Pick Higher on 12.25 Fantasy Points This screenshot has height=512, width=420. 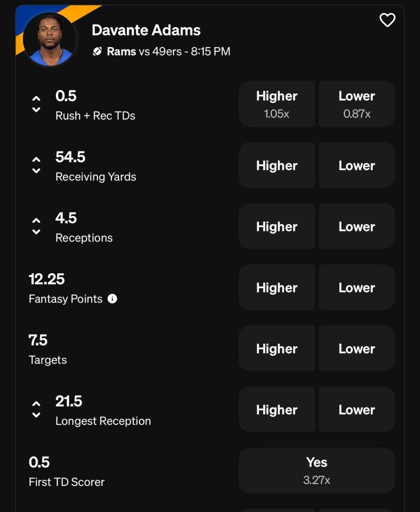coord(276,287)
